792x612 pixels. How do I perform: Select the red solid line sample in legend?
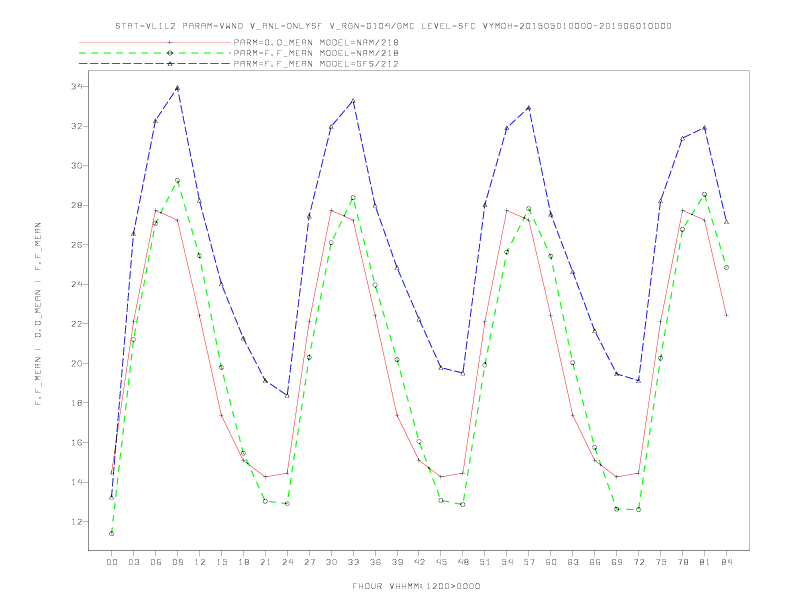pos(155,42)
